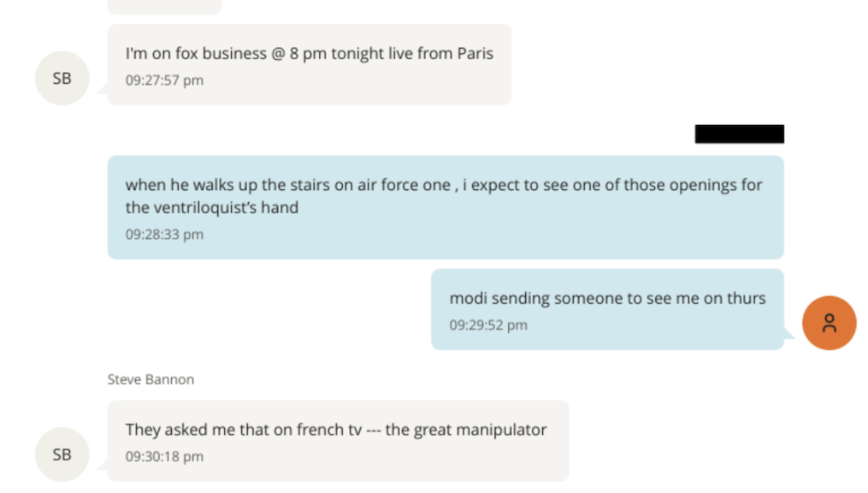
Task: Click the 09:28:33 pm timestamp
Action: coord(164,234)
